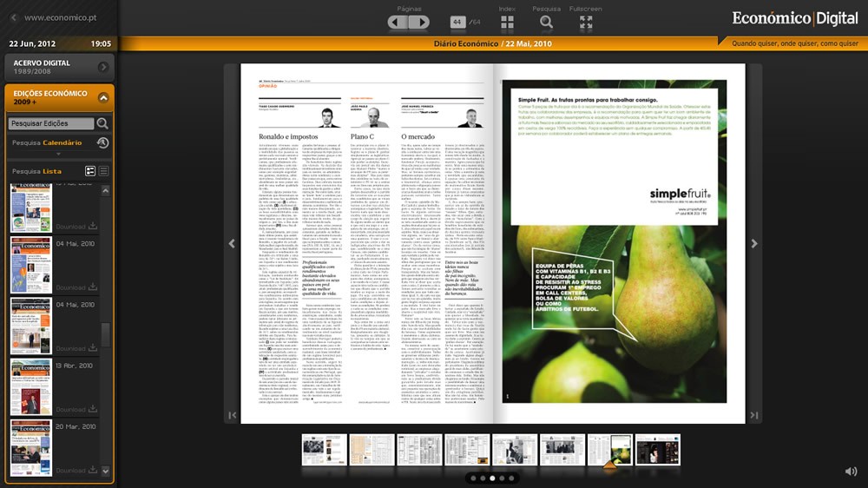Viewport: 868px width, 488px height.
Task: Click the Económico Digital logo
Action: coord(795,18)
